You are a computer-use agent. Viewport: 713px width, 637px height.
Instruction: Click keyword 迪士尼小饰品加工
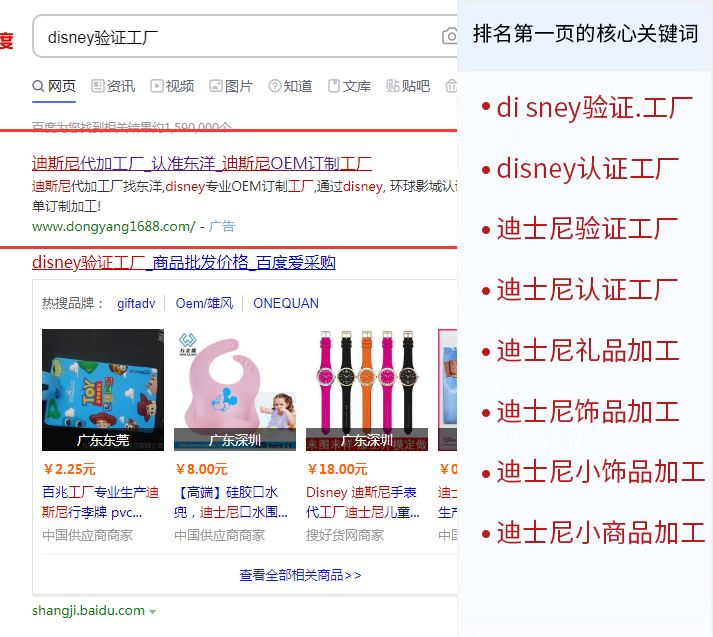601,471
